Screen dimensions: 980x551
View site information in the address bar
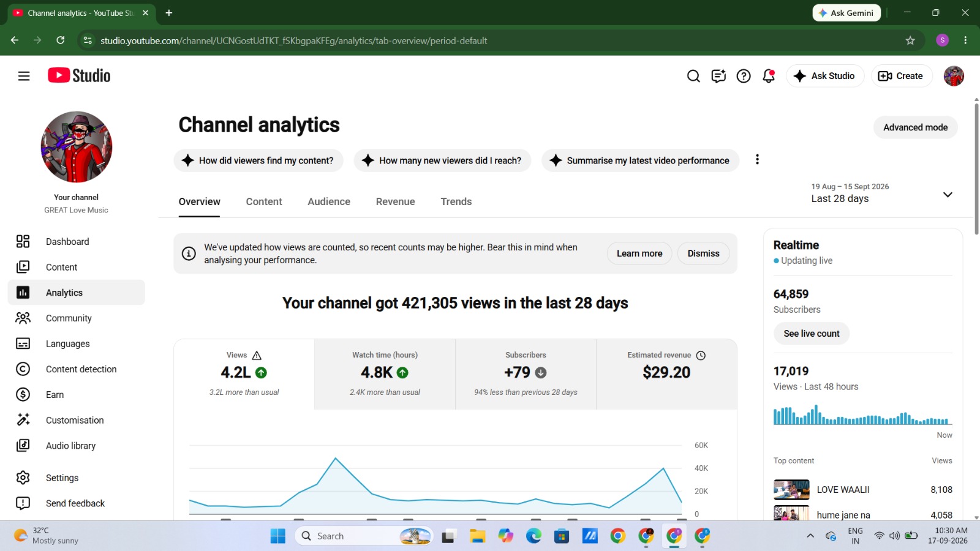pos(88,40)
